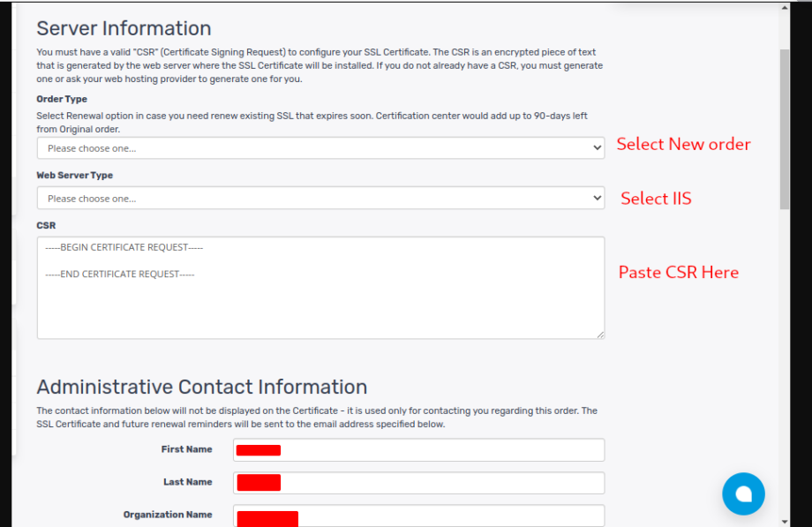Open the Web Server Type dropdown
Screen dimensions: 812x527
coord(320,198)
